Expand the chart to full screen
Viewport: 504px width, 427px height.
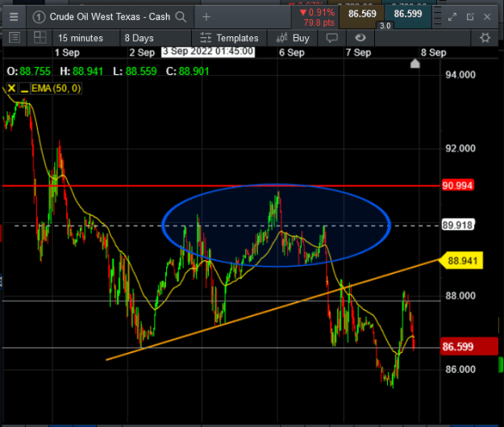tap(452, 17)
